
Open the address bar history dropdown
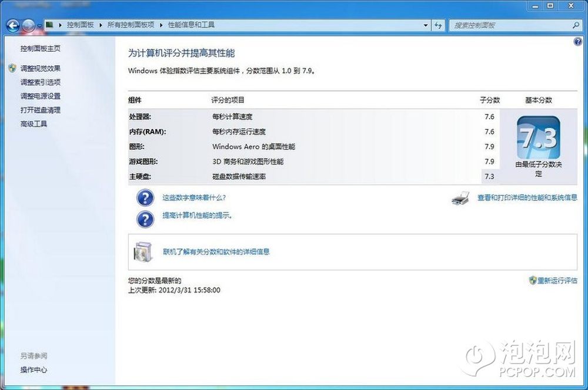[426, 25]
